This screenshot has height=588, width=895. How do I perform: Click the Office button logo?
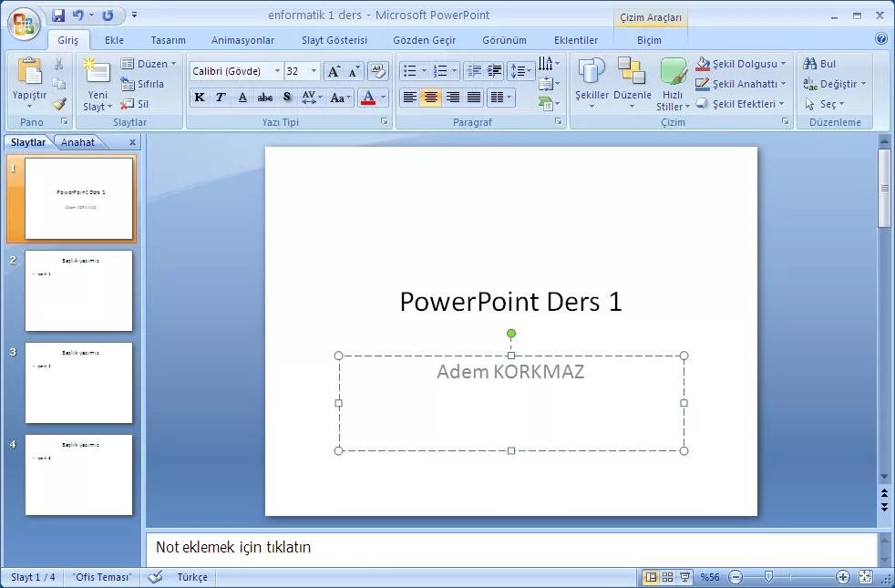pyautogui.click(x=24, y=24)
